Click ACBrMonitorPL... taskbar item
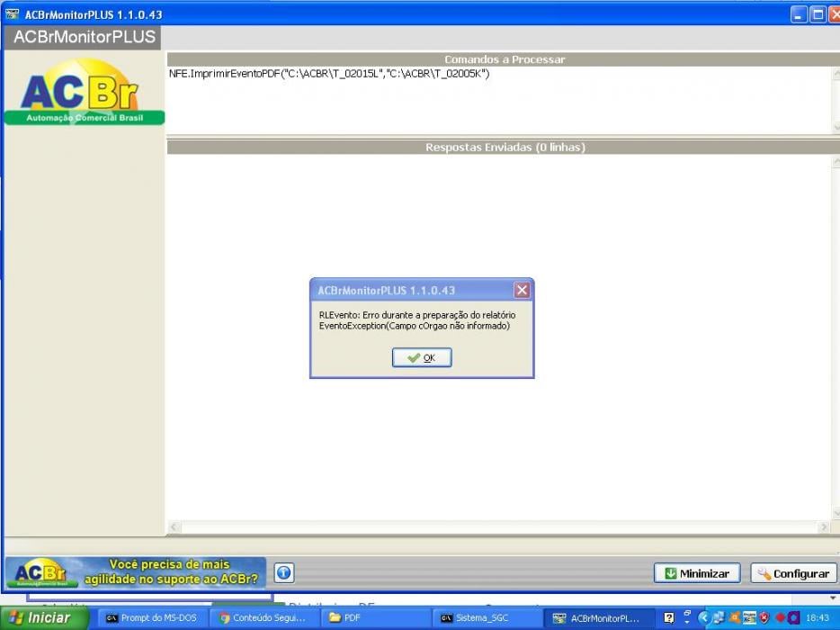The height and width of the screenshot is (630, 840). click(x=598, y=618)
